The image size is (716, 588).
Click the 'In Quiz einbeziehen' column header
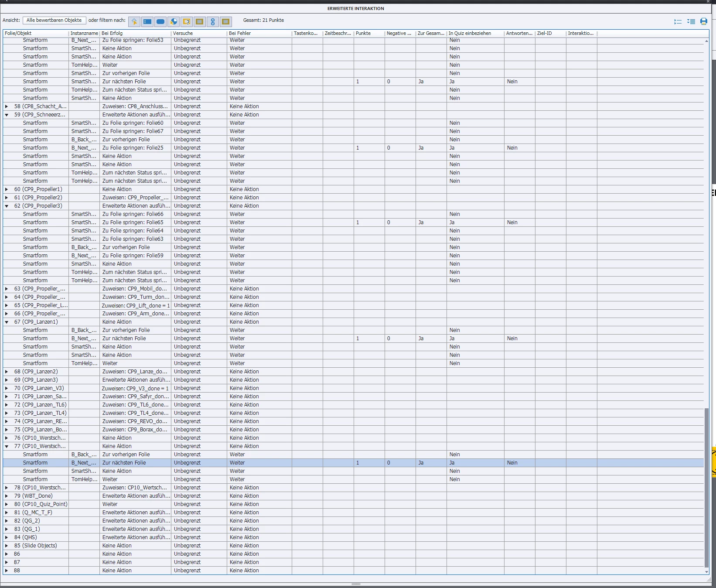[x=475, y=33]
